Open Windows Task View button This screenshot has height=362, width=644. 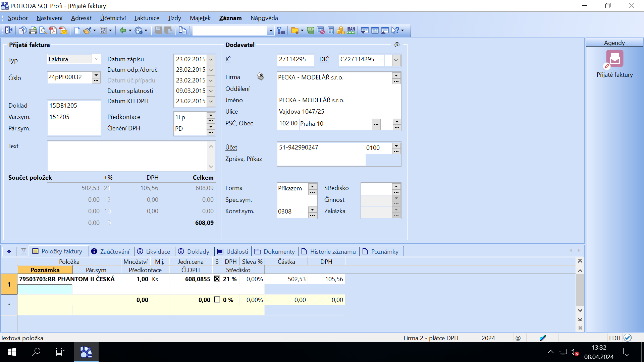click(60, 352)
